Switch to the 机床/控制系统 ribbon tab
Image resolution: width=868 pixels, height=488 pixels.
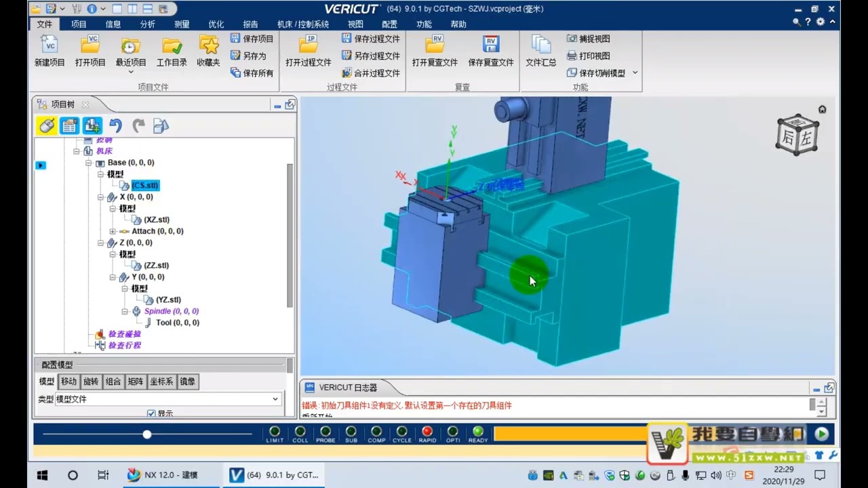tap(303, 24)
